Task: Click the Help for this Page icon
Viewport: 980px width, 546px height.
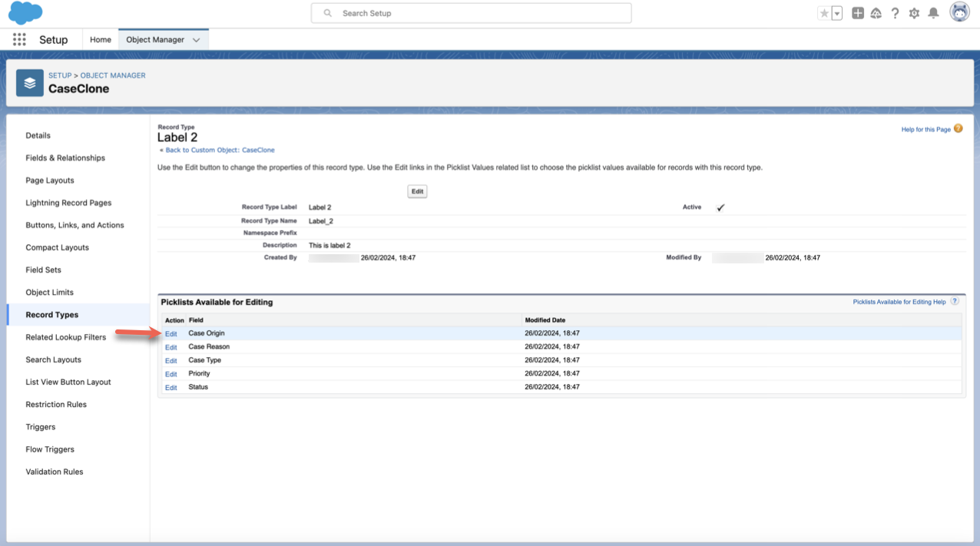Action: pos(958,129)
